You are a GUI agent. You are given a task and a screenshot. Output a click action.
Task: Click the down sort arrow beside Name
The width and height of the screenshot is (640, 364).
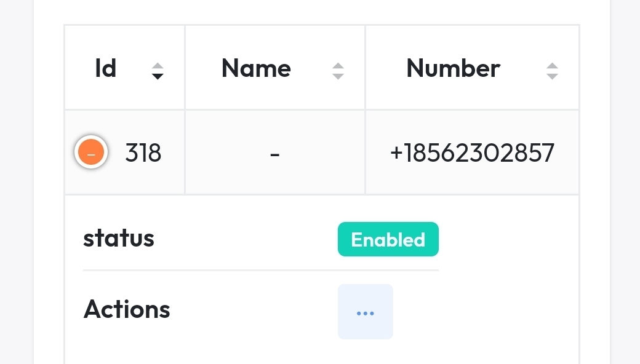click(x=338, y=76)
